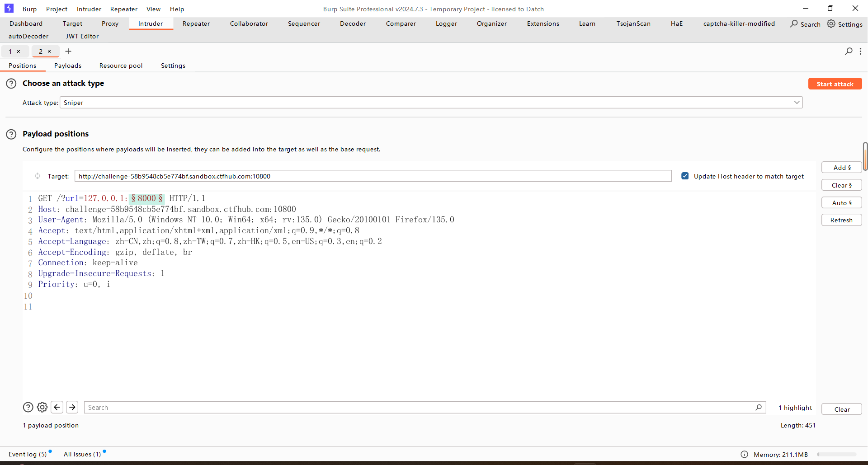The image size is (868, 465).
Task: Open search settings via the gear icon
Action: coord(42,407)
